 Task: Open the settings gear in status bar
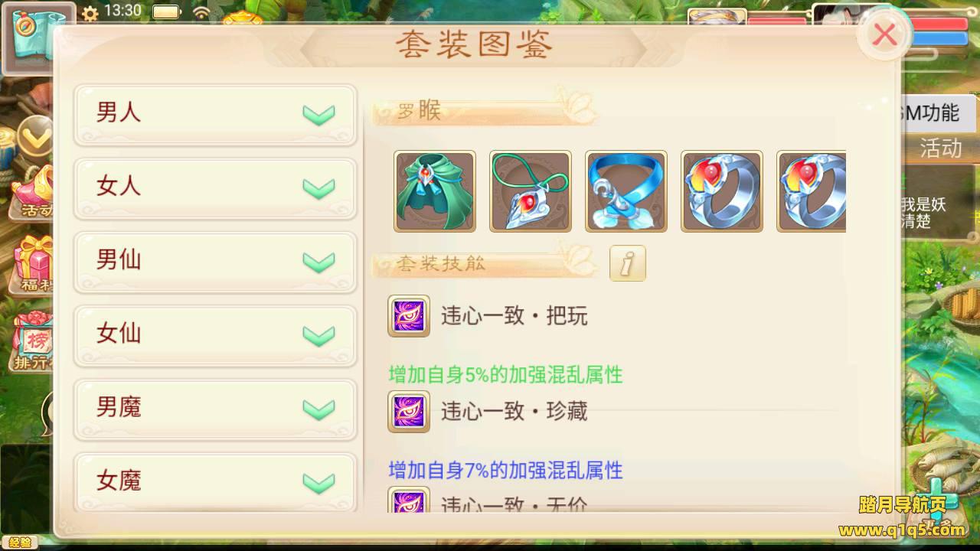(90, 12)
